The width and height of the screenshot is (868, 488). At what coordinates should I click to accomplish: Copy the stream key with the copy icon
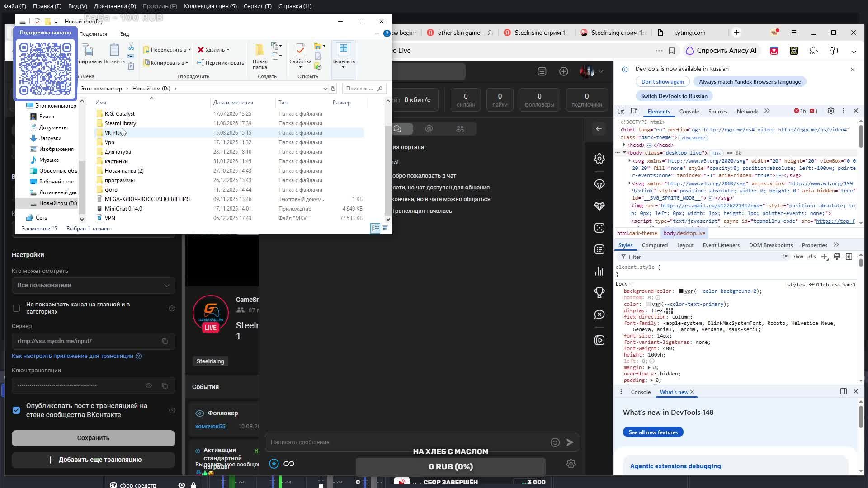(x=165, y=385)
